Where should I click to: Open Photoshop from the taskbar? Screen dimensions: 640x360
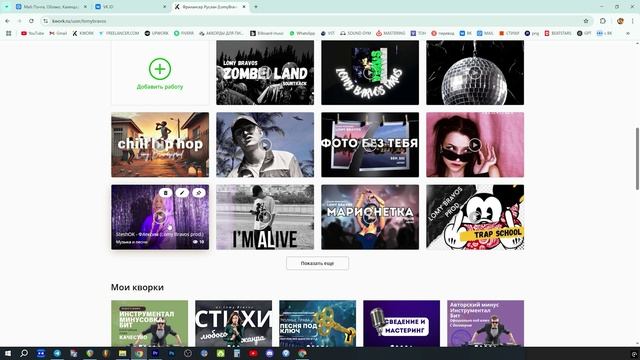click(171, 353)
